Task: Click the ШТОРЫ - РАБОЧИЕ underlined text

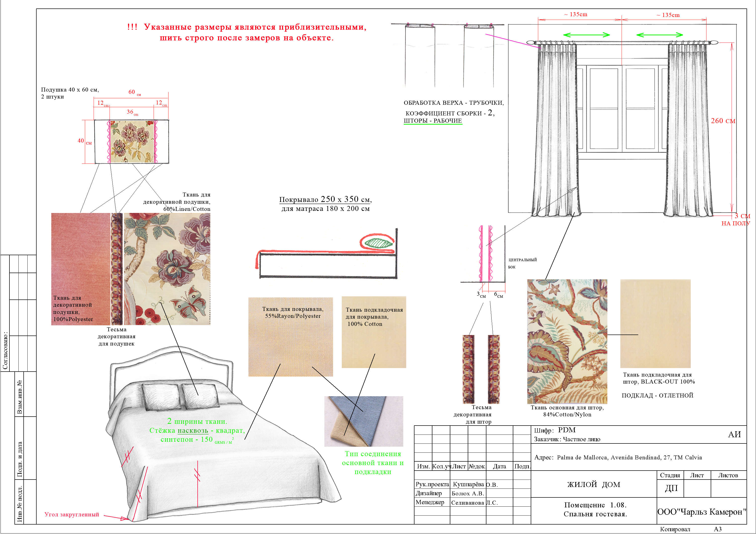Action: (x=433, y=121)
